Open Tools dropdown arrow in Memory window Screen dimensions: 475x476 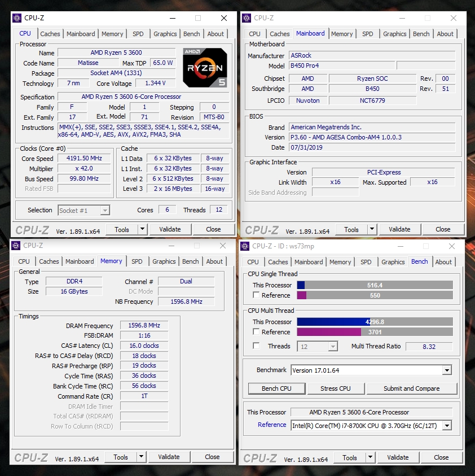[x=142, y=457]
